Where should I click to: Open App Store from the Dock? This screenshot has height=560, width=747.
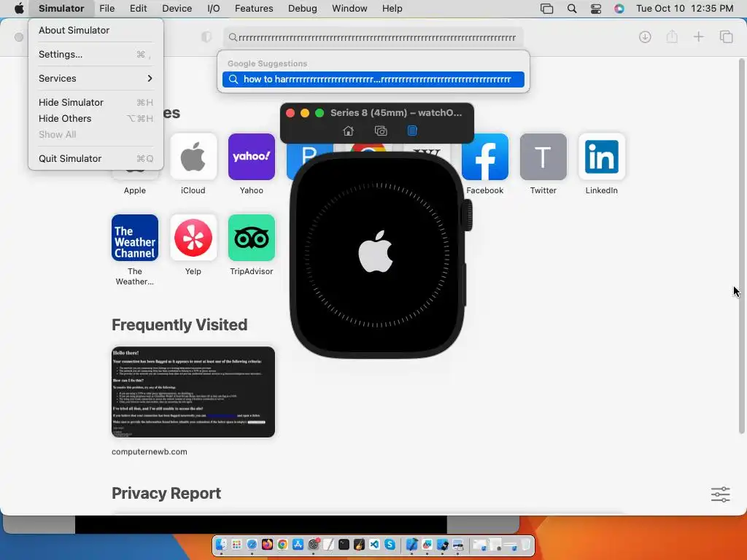click(x=298, y=544)
